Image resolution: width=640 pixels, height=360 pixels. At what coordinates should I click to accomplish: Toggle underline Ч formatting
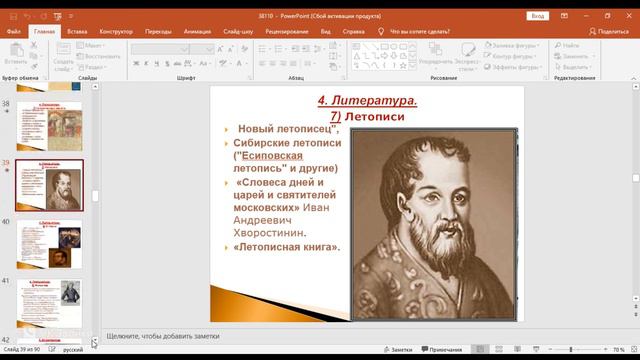tap(156, 63)
